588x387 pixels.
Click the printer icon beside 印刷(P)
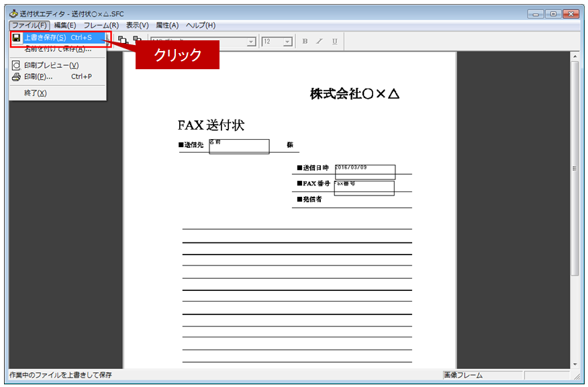[16, 77]
